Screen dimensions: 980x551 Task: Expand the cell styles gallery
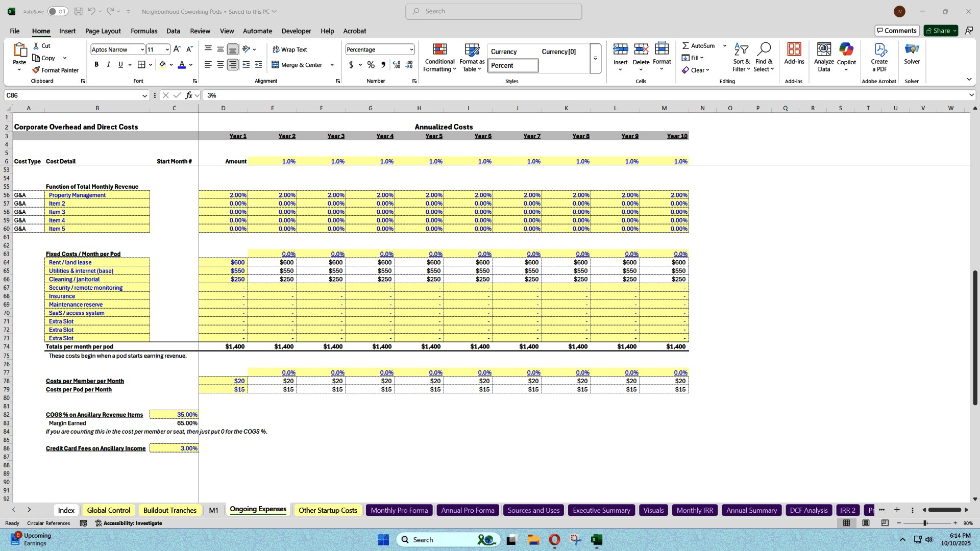[595, 58]
